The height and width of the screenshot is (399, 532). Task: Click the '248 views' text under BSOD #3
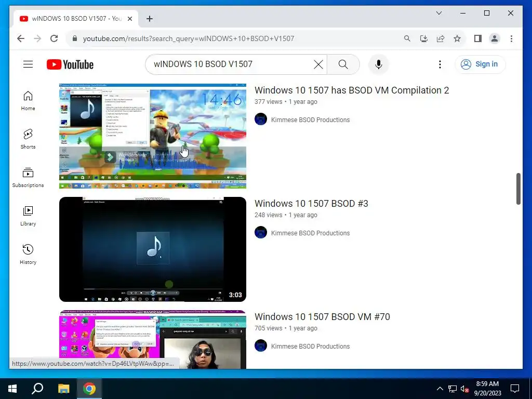click(269, 215)
